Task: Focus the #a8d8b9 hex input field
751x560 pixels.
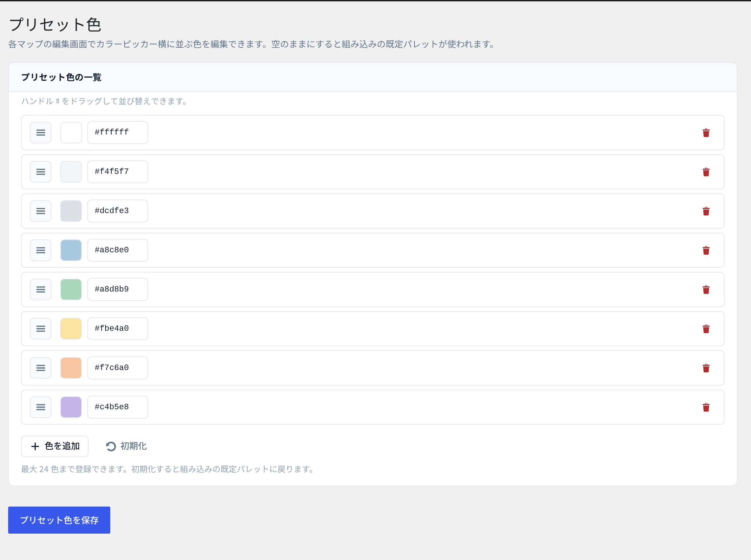Action: click(x=118, y=289)
